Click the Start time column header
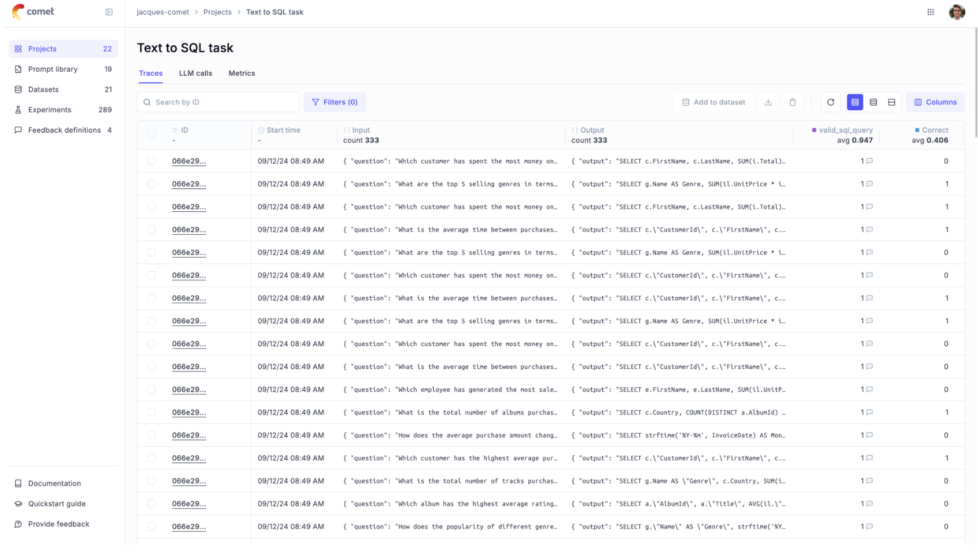The image size is (978, 560). pyautogui.click(x=283, y=130)
